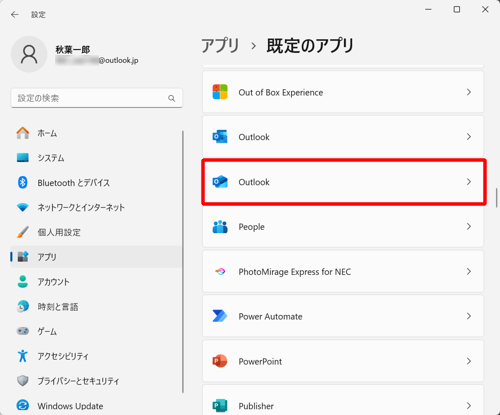Open 個人用設定 in the sidebar

pyautogui.click(x=96, y=232)
